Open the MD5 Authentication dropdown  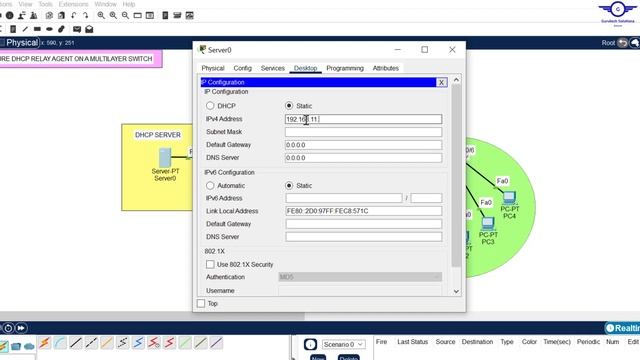tap(360, 277)
